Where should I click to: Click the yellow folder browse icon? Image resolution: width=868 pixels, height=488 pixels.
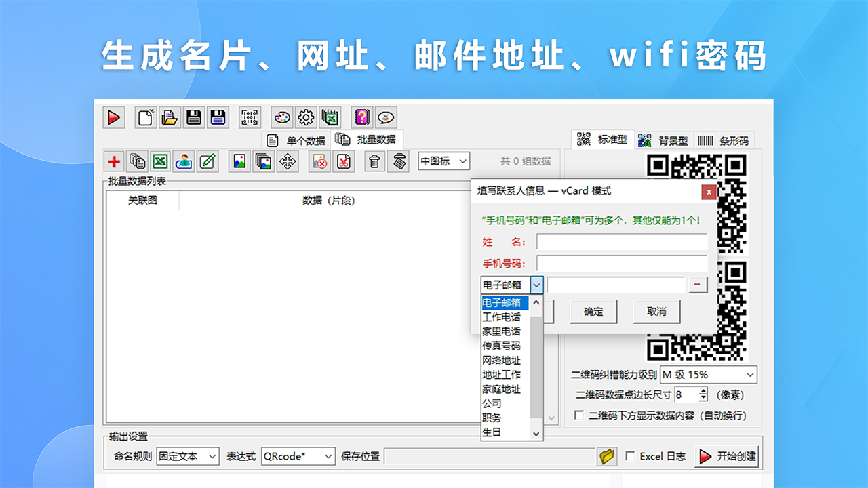point(607,456)
